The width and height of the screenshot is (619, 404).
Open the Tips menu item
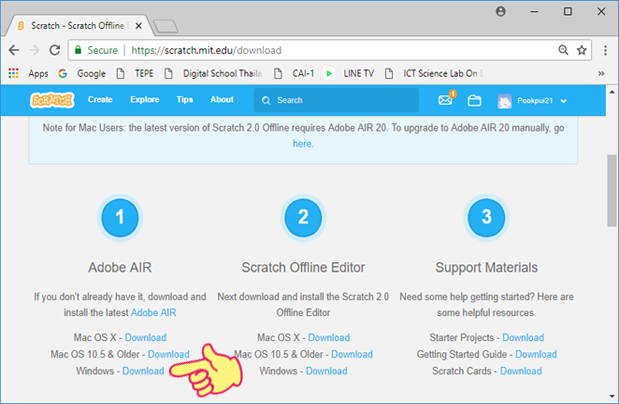pyautogui.click(x=185, y=100)
